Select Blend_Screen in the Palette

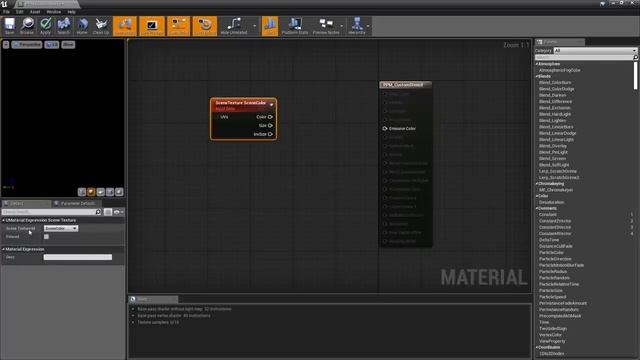coord(552,159)
